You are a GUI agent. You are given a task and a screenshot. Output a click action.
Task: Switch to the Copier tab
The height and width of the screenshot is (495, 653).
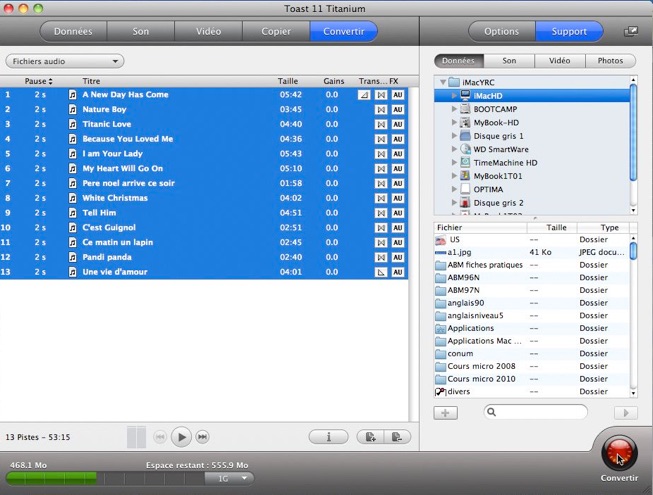coord(276,32)
